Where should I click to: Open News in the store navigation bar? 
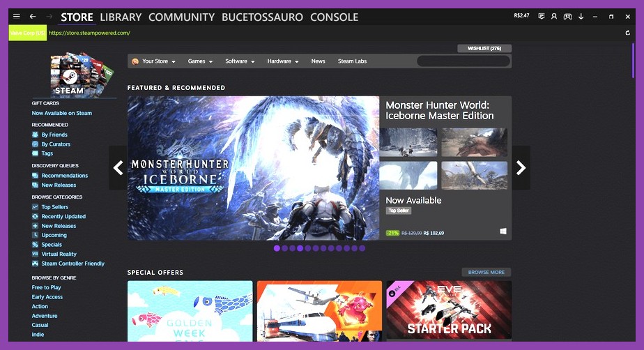318,61
